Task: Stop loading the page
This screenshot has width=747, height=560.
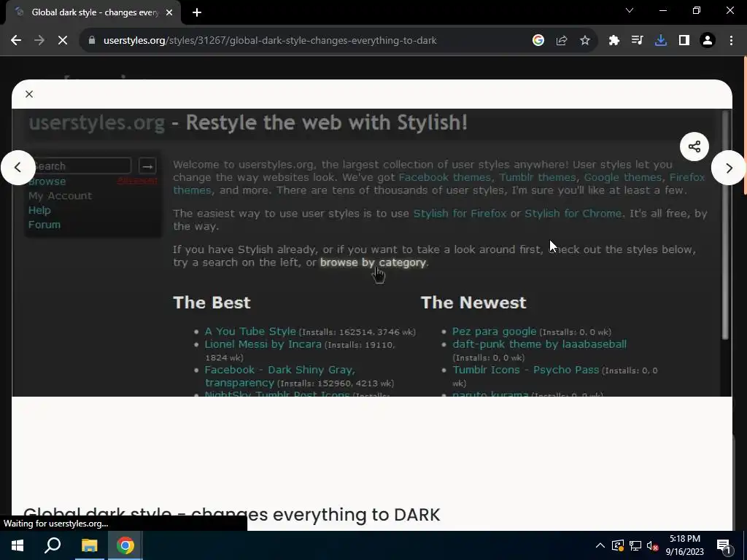Action: click(x=63, y=41)
